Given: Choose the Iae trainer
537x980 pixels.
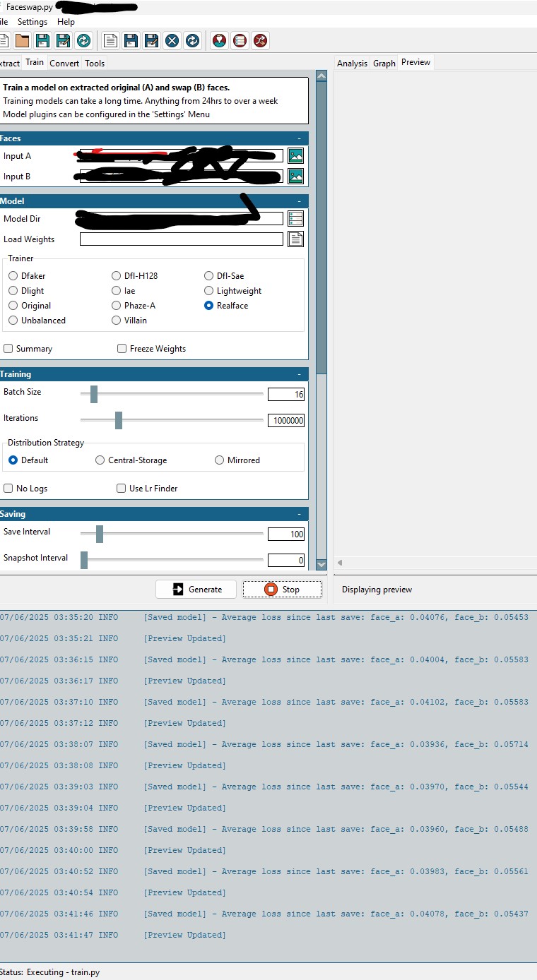Looking at the screenshot, I should [x=124, y=291].
